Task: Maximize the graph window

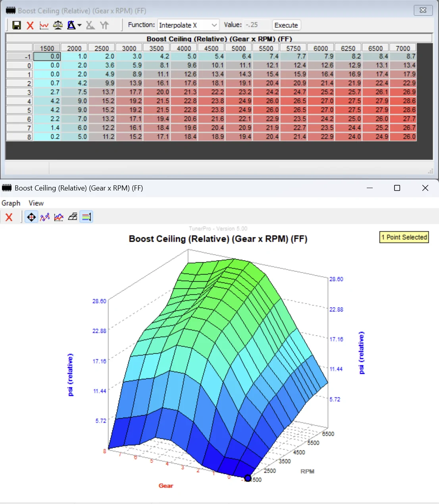Action: click(397, 188)
